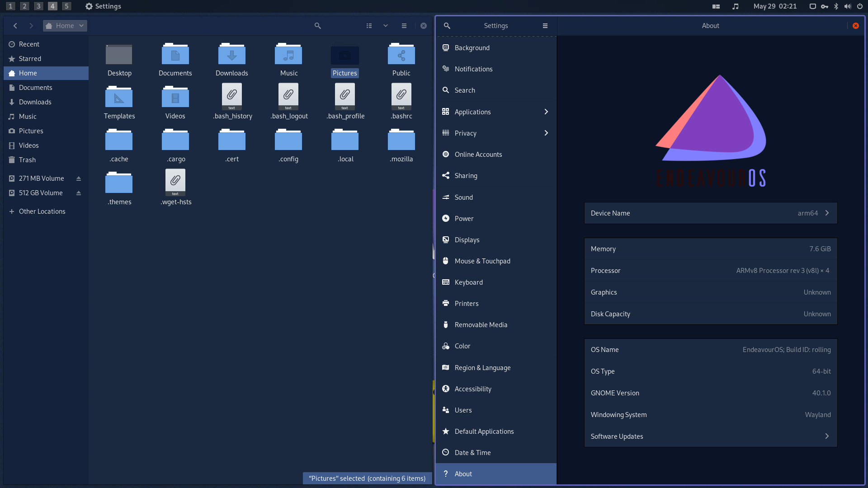
Task: Open the Files hamburger menu
Action: click(404, 26)
